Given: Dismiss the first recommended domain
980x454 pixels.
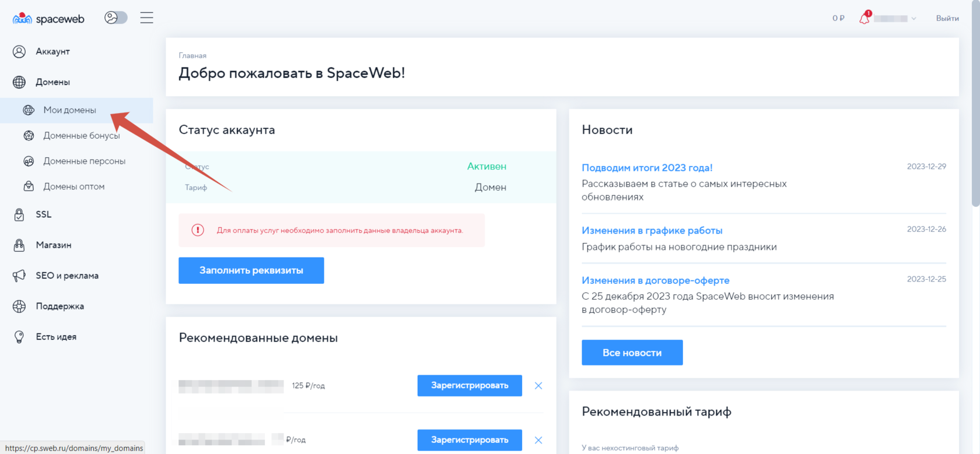Looking at the screenshot, I should point(538,386).
